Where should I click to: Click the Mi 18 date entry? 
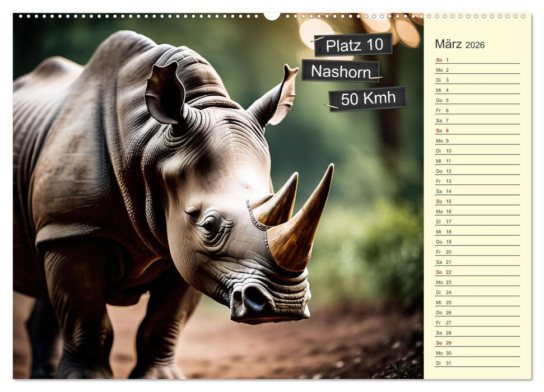pos(443,231)
